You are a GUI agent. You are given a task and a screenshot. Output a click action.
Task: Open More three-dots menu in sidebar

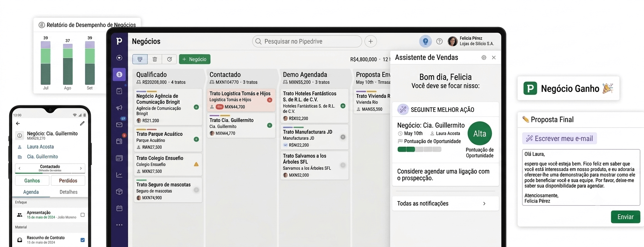(119, 225)
